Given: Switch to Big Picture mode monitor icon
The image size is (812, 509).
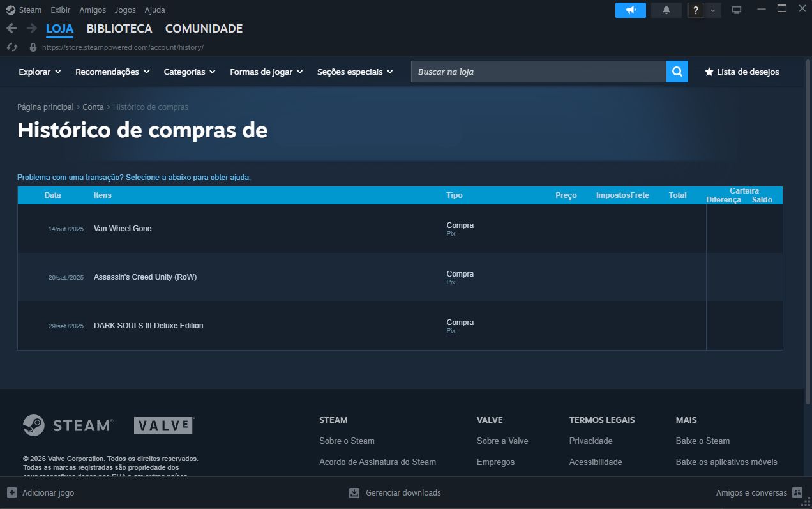Looking at the screenshot, I should point(737,10).
